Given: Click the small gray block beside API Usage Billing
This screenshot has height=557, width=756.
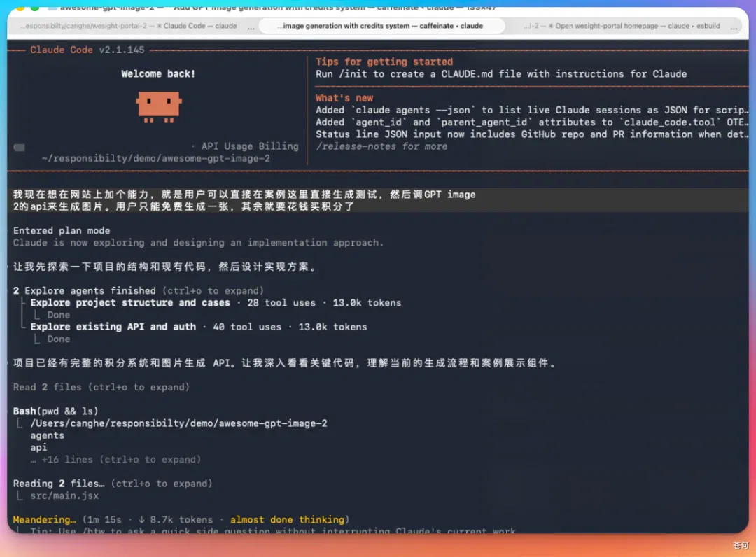Looking at the screenshot, I should 20,148.
